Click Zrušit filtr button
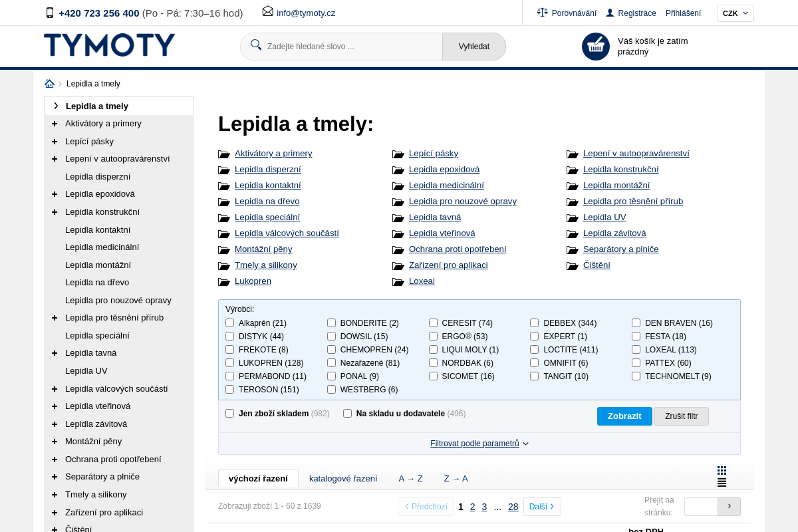This screenshot has height=532, width=798. click(x=682, y=416)
